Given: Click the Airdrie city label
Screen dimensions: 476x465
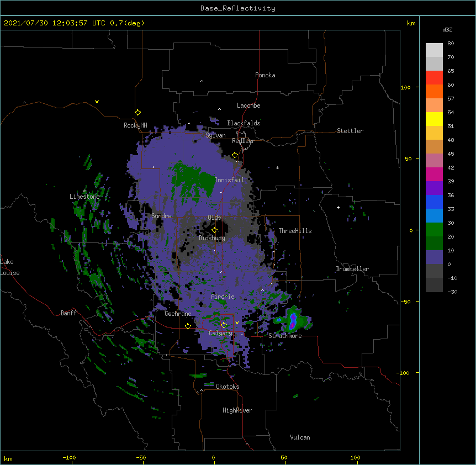Looking at the screenshot, I should click(x=223, y=297).
